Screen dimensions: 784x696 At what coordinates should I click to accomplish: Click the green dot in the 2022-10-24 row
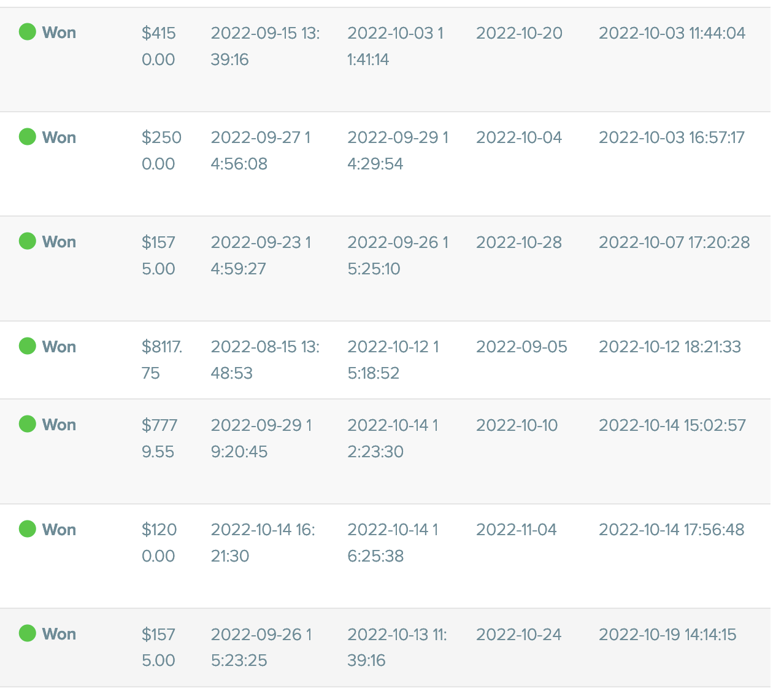tap(28, 633)
